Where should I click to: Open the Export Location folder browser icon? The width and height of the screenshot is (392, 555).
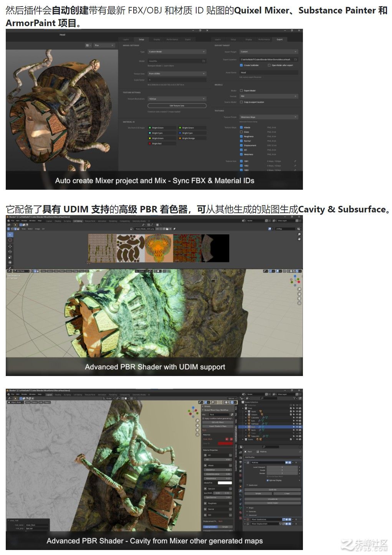[295, 60]
